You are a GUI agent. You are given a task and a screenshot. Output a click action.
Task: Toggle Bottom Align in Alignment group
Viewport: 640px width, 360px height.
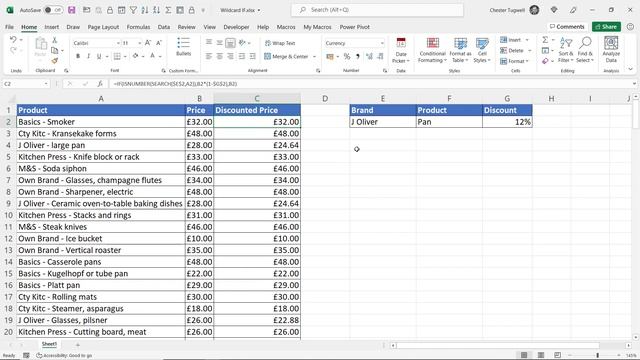pyautogui.click(x=230, y=42)
